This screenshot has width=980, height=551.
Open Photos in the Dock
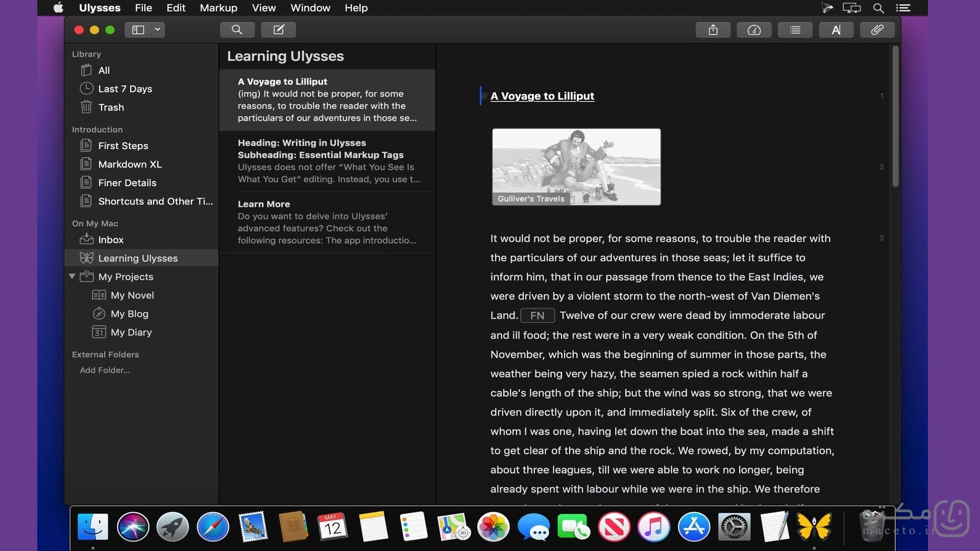(493, 527)
